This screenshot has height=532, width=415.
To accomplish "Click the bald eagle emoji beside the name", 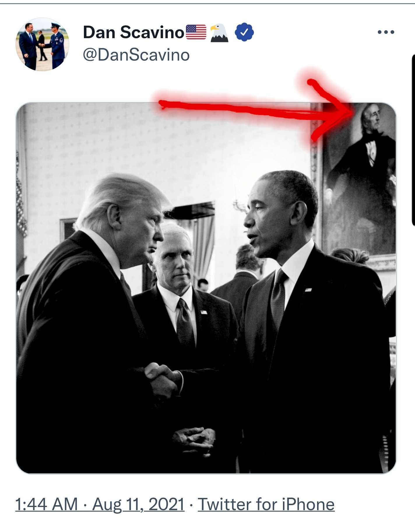I will point(219,33).
